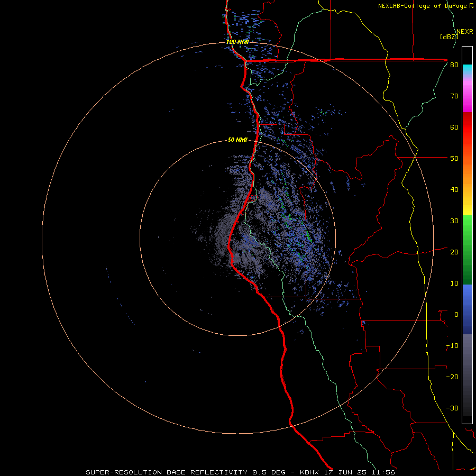Click the green band of the reflectivity color bar
This screenshot has height=476, width=476.
pyautogui.click(x=467, y=250)
